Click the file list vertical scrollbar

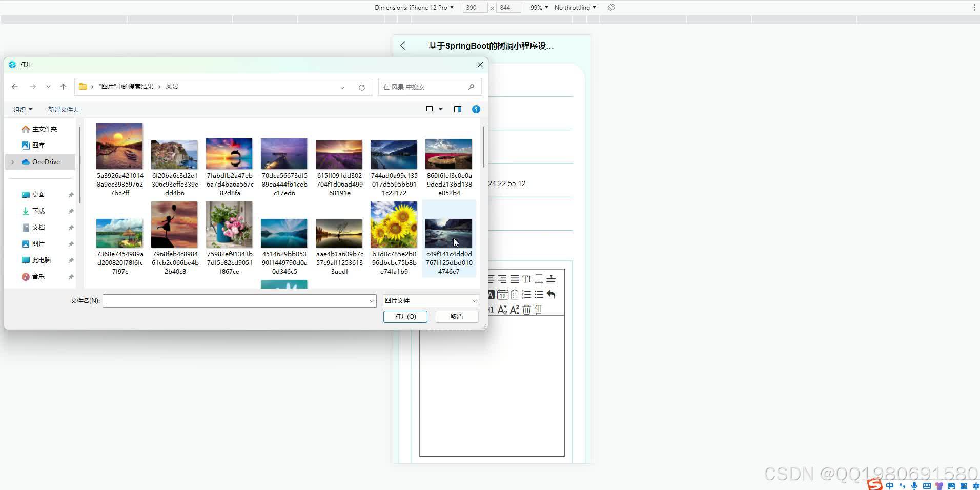click(x=484, y=148)
